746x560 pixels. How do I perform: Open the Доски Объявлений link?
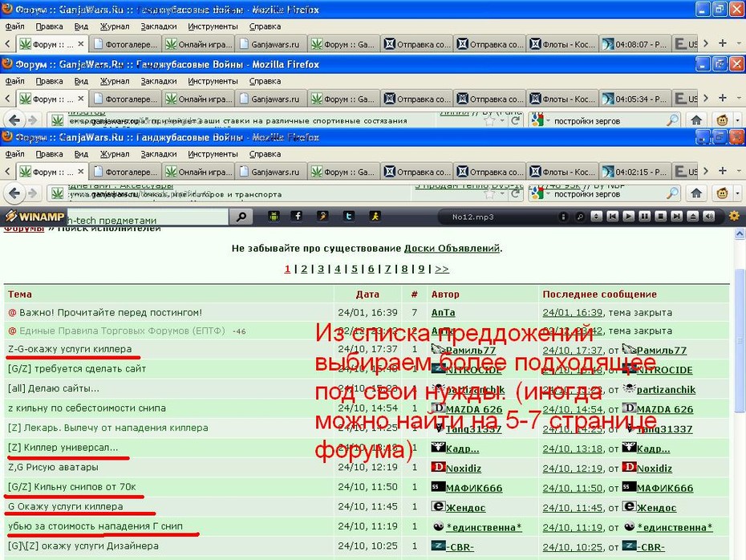tap(452, 249)
